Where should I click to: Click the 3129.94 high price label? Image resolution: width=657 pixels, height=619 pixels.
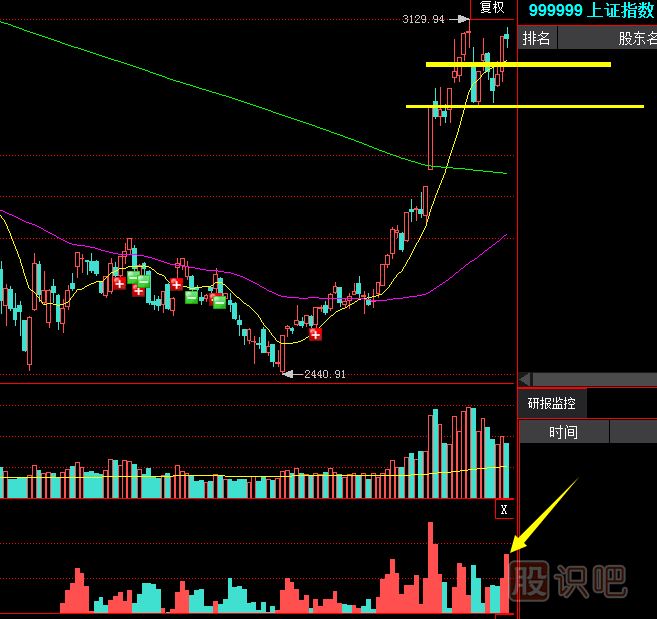423,19
